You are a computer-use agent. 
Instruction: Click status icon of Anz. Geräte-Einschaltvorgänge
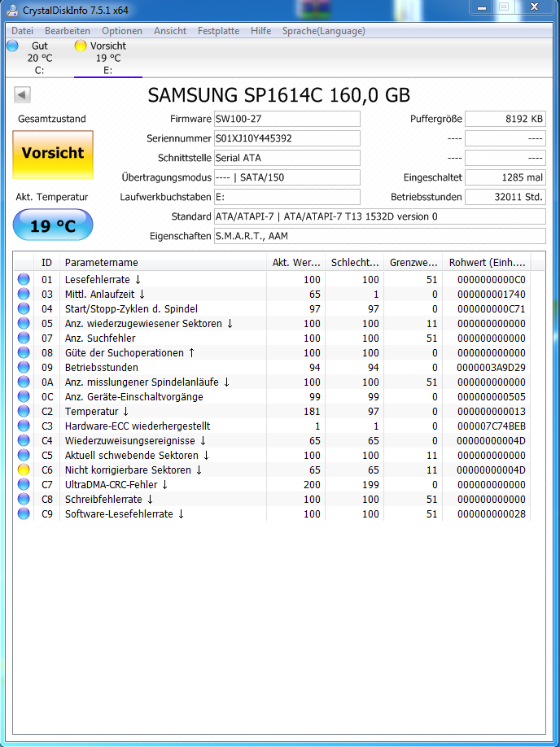(x=24, y=397)
